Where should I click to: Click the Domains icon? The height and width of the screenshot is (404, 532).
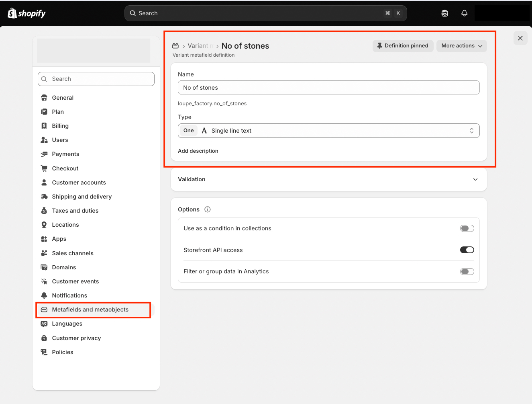(x=44, y=267)
